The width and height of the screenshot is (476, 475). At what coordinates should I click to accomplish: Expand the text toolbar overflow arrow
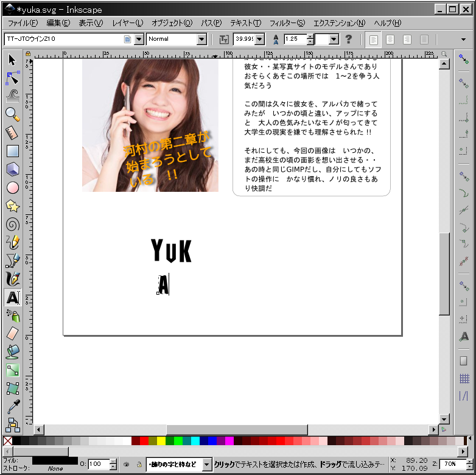[x=463, y=39]
